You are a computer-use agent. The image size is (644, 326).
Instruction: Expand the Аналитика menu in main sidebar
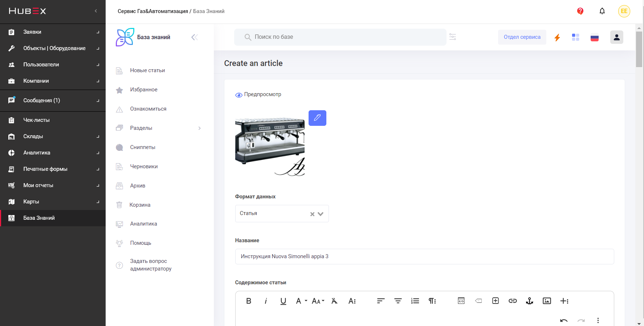point(53,153)
